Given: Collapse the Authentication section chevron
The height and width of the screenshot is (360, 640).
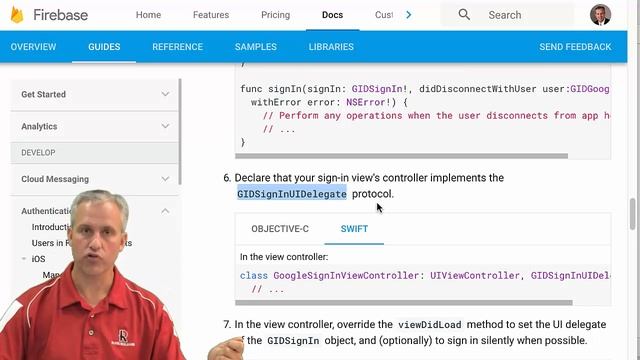Looking at the screenshot, I should (x=165, y=211).
